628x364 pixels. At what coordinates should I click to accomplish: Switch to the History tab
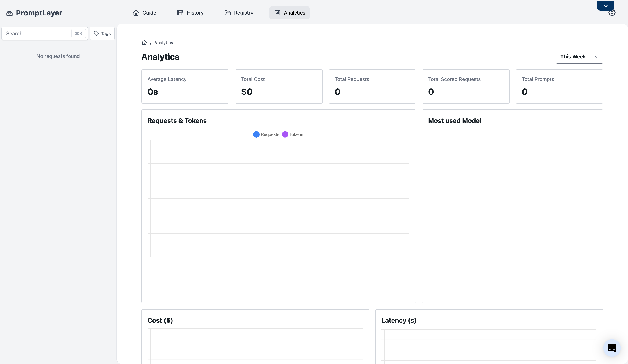coord(190,13)
